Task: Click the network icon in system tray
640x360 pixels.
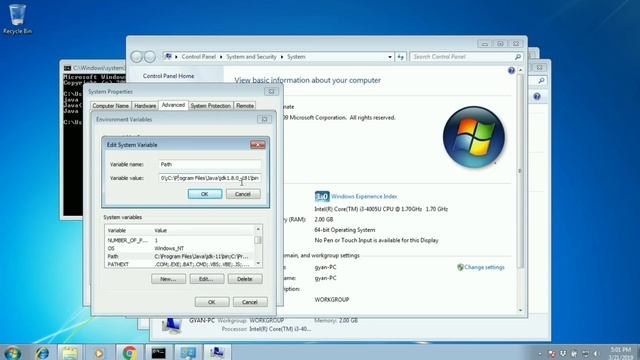Action: click(585, 353)
